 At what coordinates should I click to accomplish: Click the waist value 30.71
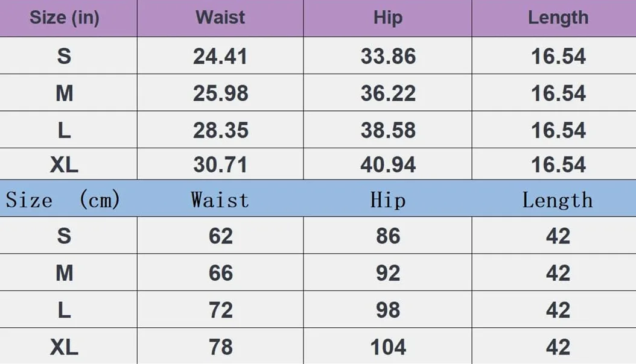[220, 165]
